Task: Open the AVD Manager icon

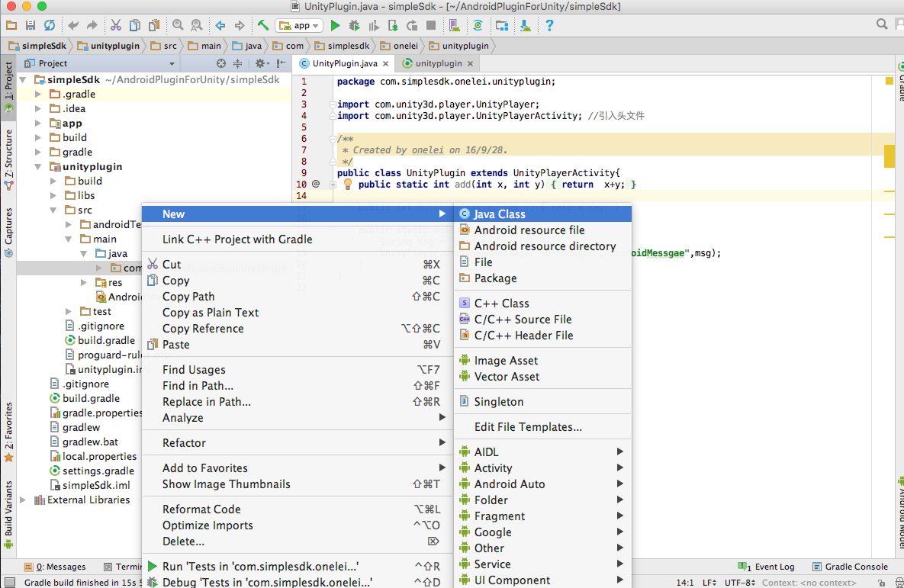Action: 455,25
